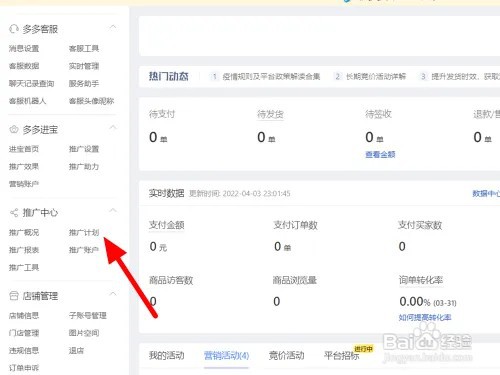Viewport: 500px width, 375px height.
Task: Open 进宝首页 sidebar entry
Action: 24,149
